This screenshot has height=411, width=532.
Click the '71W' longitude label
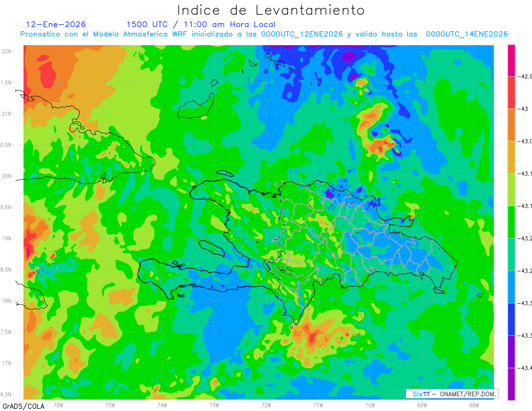[318, 405]
